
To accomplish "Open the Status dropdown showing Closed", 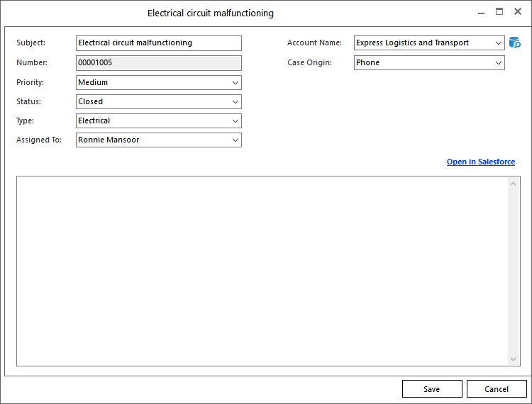I will (x=235, y=102).
